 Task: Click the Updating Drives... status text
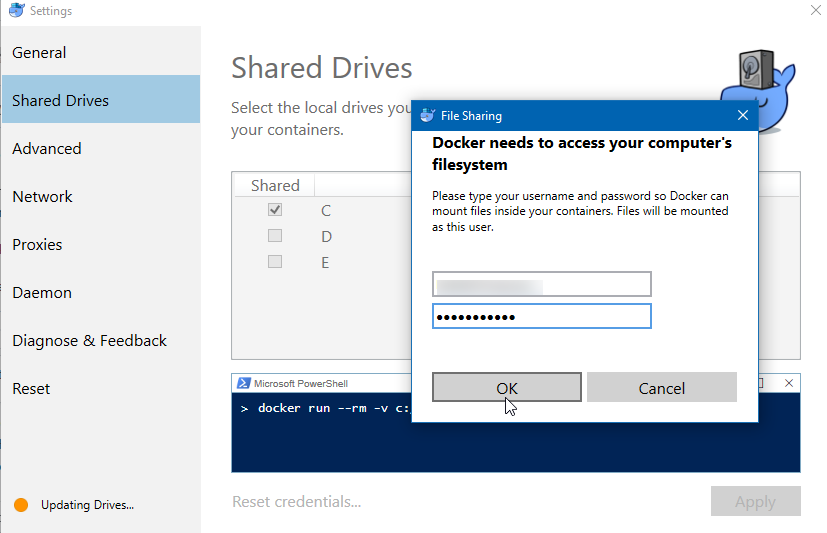(x=88, y=505)
